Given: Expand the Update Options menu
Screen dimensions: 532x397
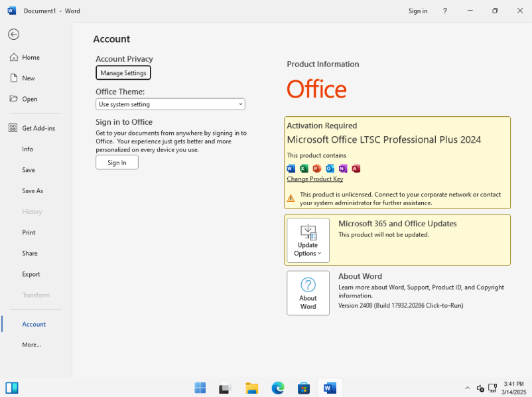Looking at the screenshot, I should [308, 240].
